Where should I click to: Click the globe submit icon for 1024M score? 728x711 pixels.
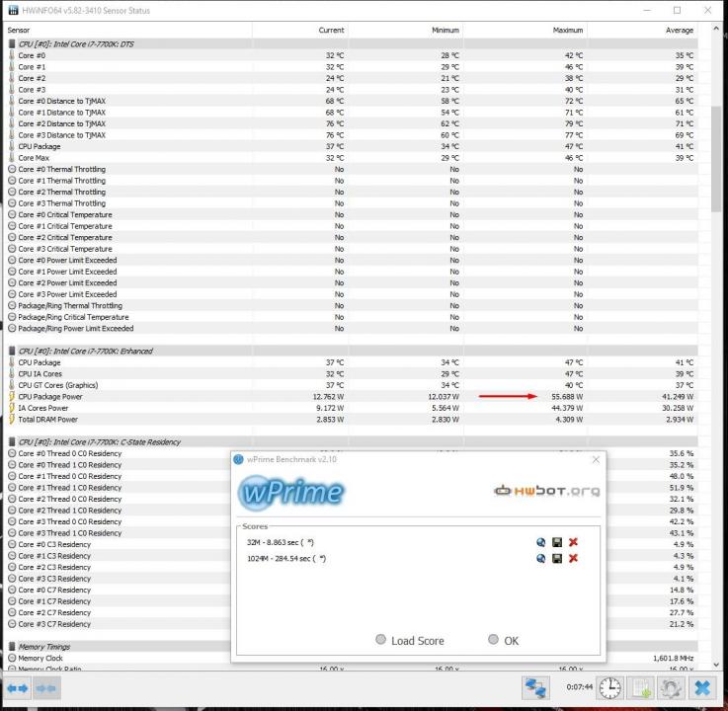(540, 558)
